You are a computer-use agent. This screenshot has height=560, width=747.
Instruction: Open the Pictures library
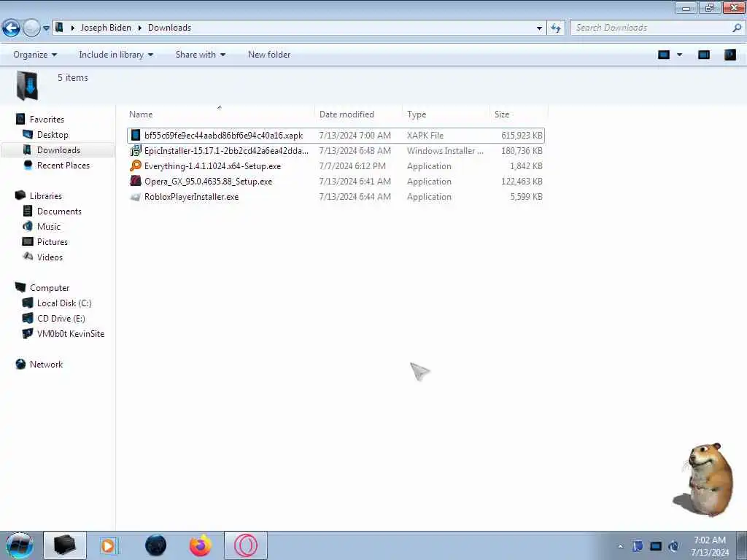tap(53, 241)
